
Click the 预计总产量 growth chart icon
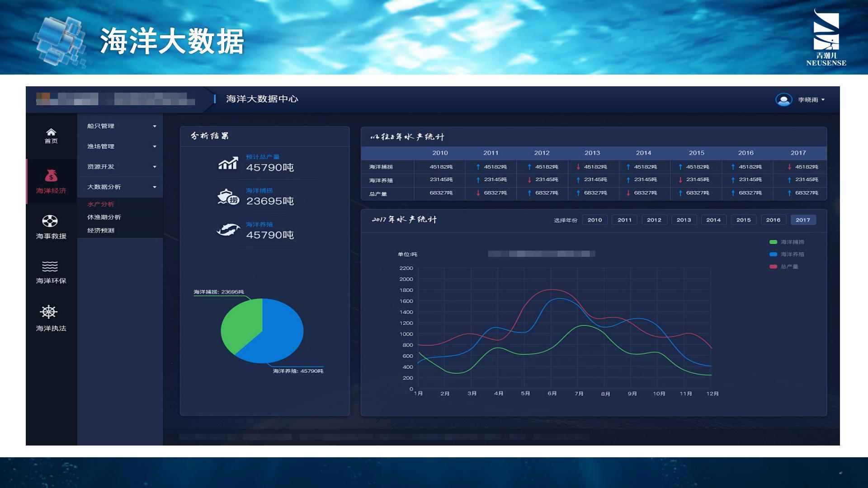point(228,163)
